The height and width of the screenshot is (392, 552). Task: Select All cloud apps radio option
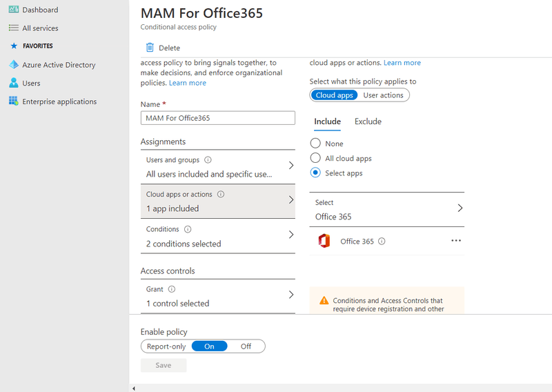pyautogui.click(x=315, y=158)
